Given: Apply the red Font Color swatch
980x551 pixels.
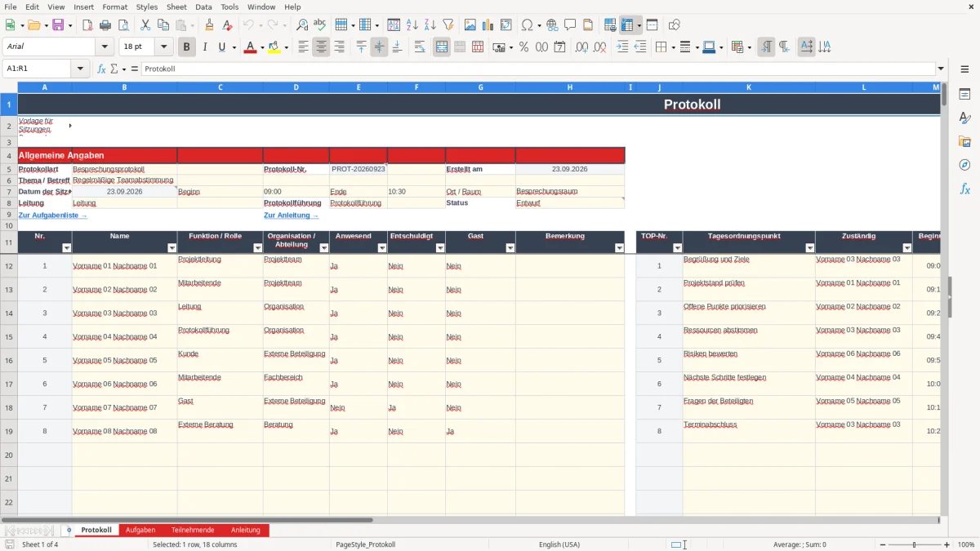Looking at the screenshot, I should click(250, 47).
